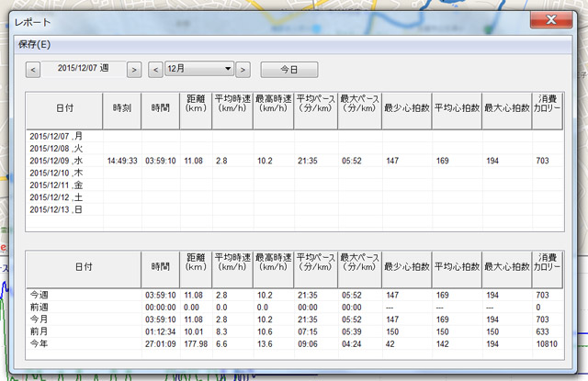
Task: Go to next month arrow button
Action: 243,69
